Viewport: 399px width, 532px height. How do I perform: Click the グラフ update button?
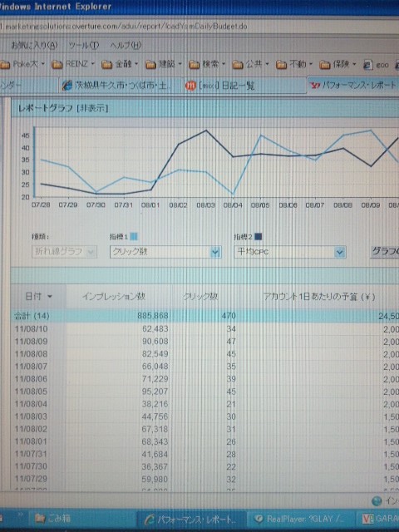coord(385,251)
